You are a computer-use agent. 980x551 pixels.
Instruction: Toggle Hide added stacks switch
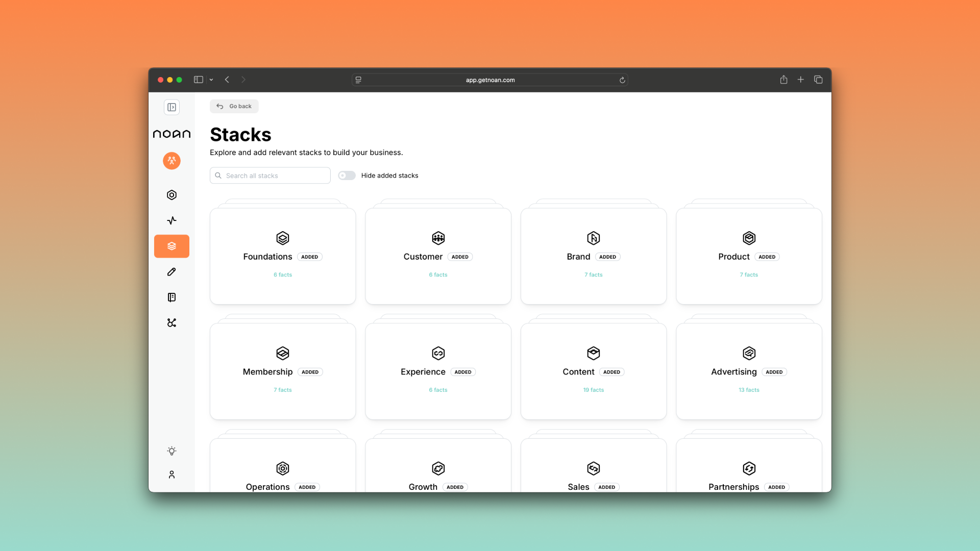347,176
